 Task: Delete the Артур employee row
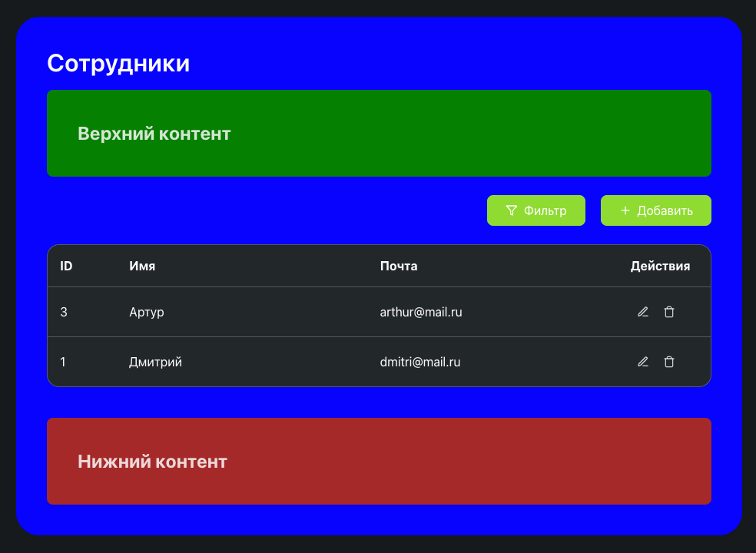click(669, 312)
